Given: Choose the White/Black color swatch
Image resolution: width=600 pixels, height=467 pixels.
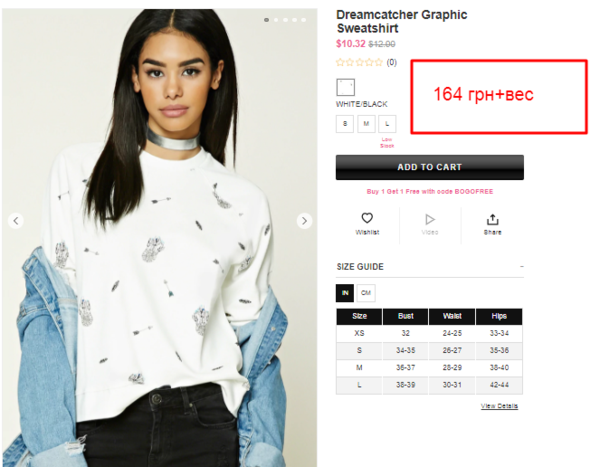Looking at the screenshot, I should coord(346,87).
